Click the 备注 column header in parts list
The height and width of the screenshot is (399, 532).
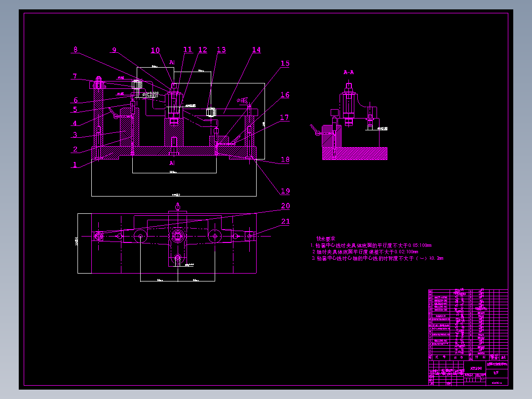click(x=503, y=357)
